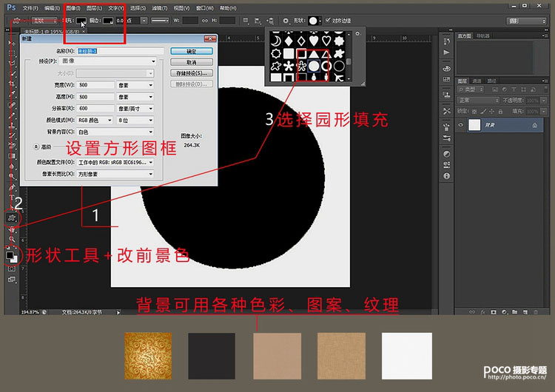555x392 pixels.
Task: Select the Eyedropper tool
Action: 12,94
